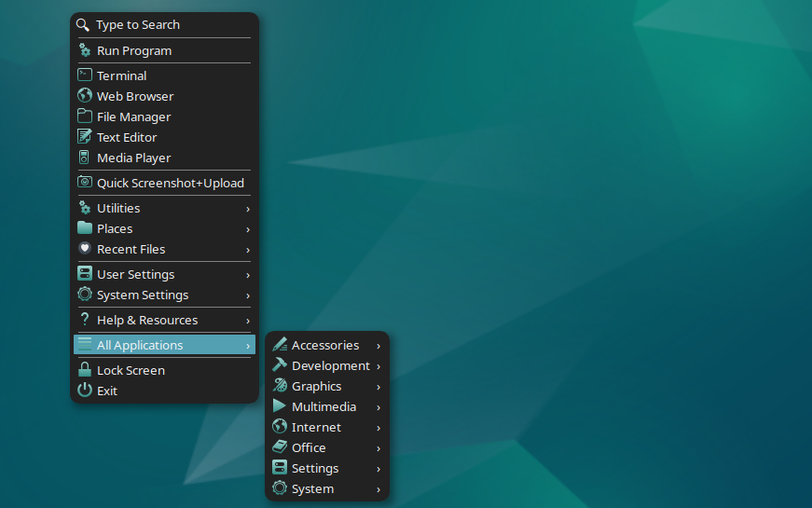Click the Type to Search field
812x508 pixels.
point(164,25)
